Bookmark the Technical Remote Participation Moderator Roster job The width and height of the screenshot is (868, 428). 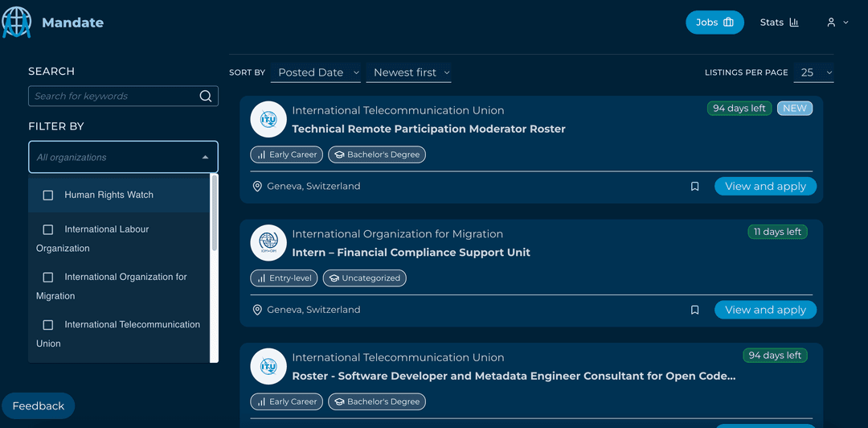point(694,187)
